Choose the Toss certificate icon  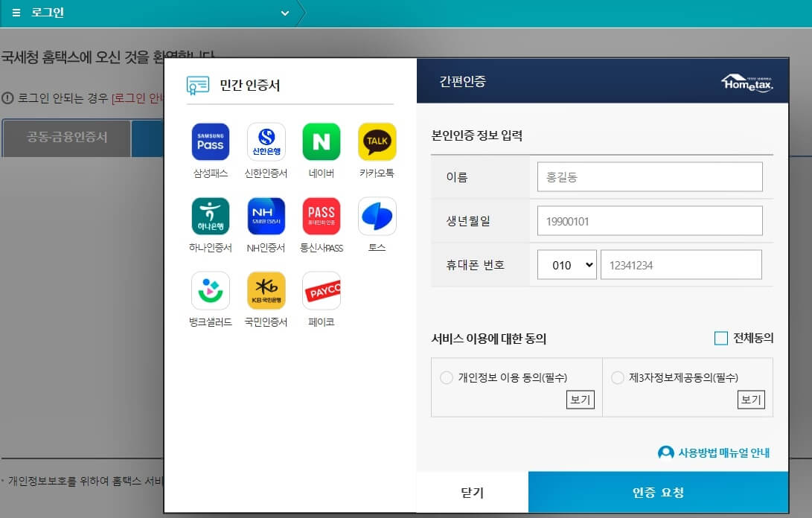point(377,216)
